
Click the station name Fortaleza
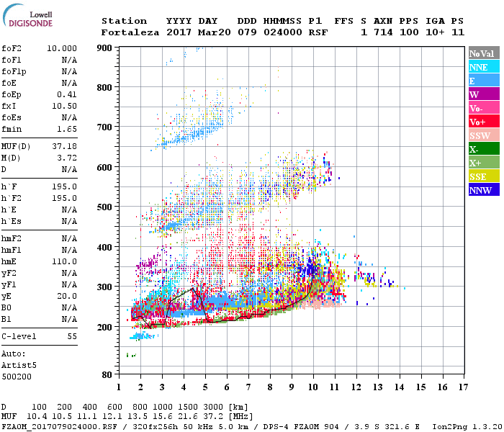point(130,32)
